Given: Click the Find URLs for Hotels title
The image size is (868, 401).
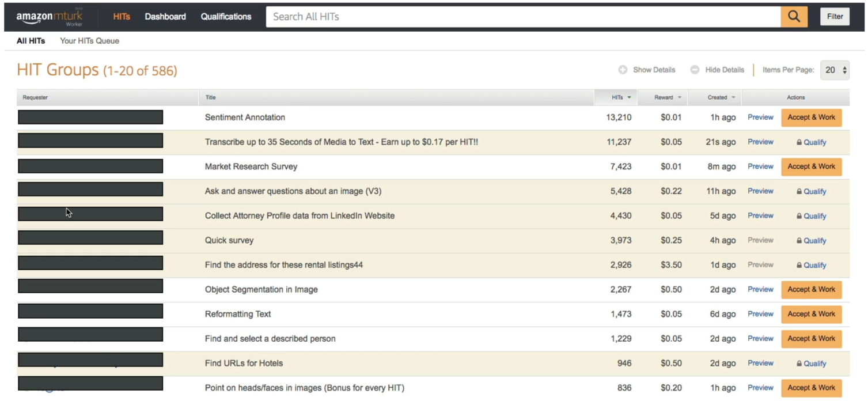Looking at the screenshot, I should coord(244,364).
